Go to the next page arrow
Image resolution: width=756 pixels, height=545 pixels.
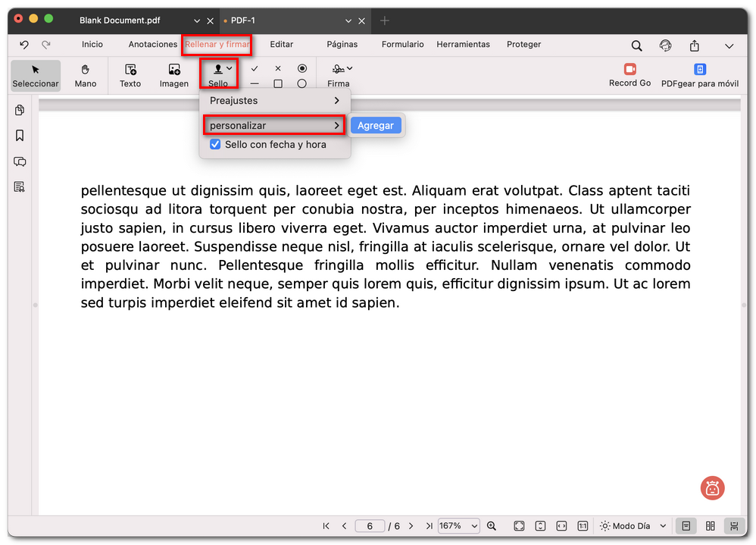(x=411, y=526)
